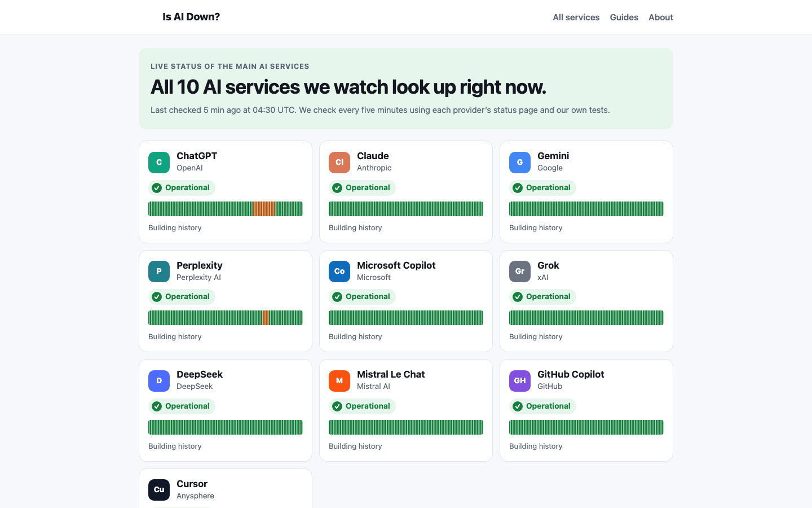
Task: Open the GitHub Copilot title link
Action: (x=571, y=374)
